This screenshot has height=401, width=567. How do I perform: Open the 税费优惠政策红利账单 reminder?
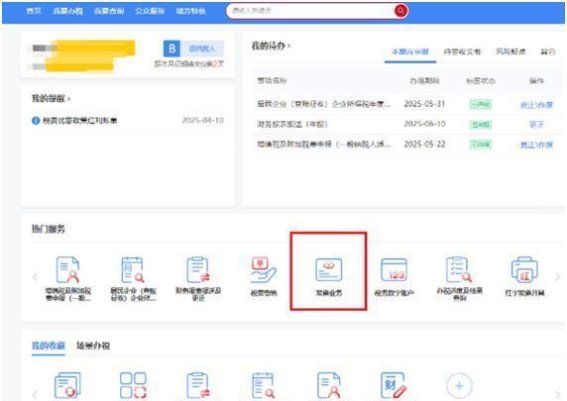[x=80, y=120]
